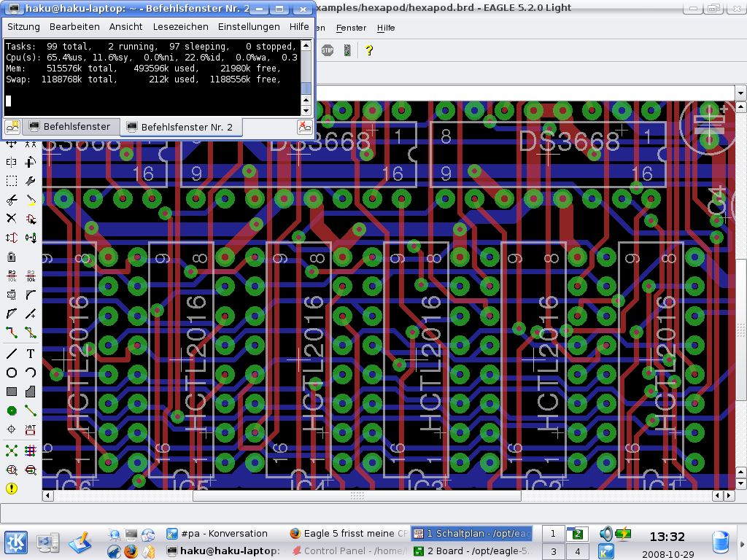Select the Via placement tool
This screenshot has height=560, width=747.
(x=12, y=411)
